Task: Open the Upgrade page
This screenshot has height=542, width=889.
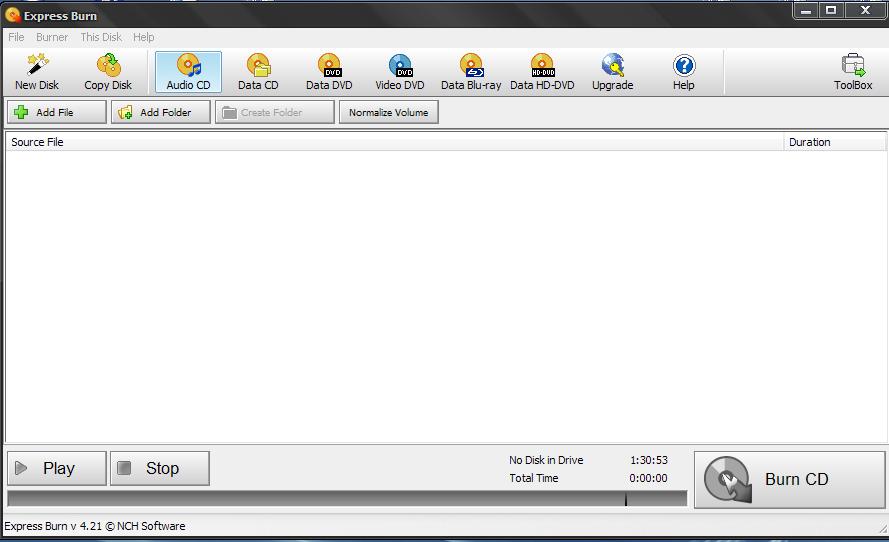Action: (612, 73)
